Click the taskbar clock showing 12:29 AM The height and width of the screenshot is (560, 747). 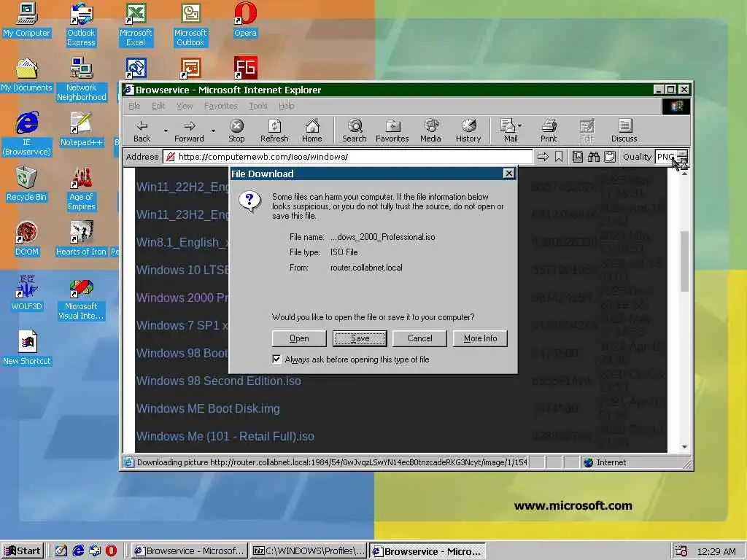716,551
